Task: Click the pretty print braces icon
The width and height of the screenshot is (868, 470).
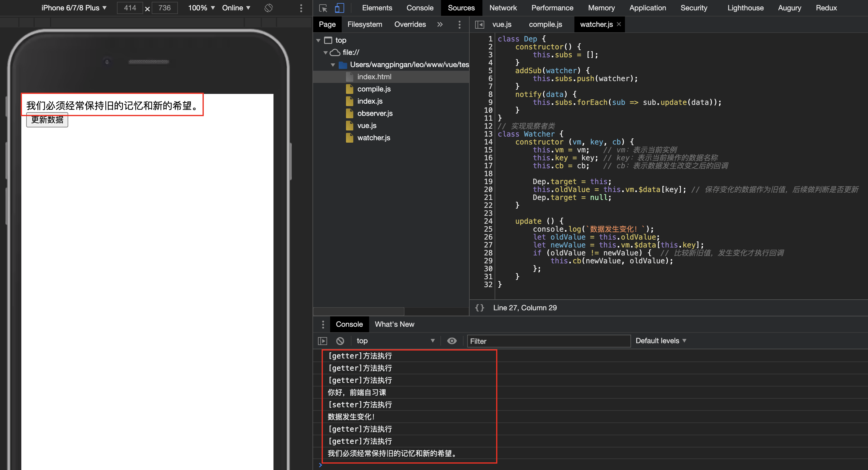Action: (x=479, y=308)
